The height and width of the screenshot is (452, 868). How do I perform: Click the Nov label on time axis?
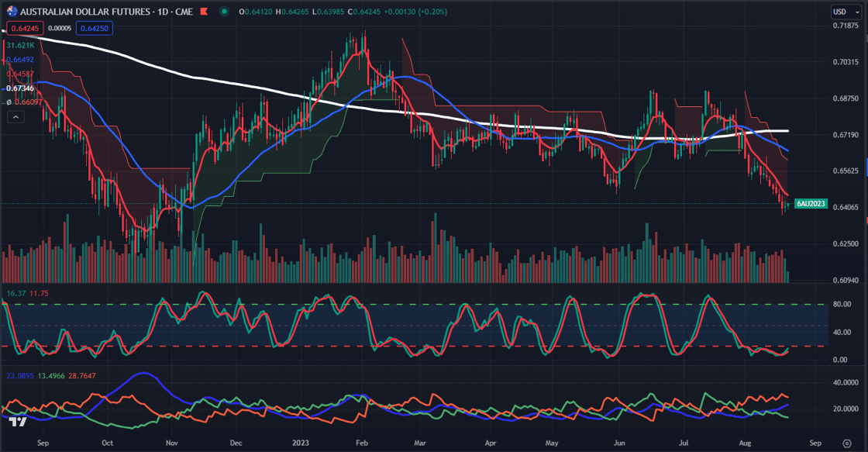(x=172, y=443)
